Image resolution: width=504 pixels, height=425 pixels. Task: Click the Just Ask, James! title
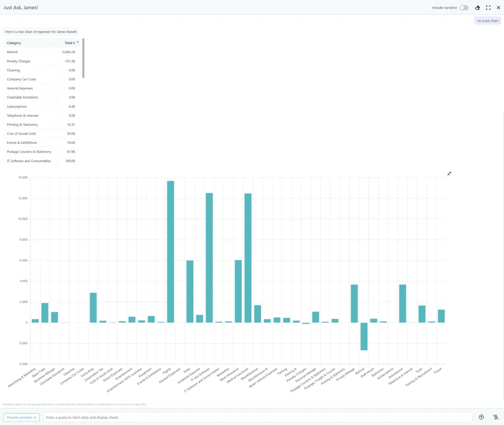21,8
